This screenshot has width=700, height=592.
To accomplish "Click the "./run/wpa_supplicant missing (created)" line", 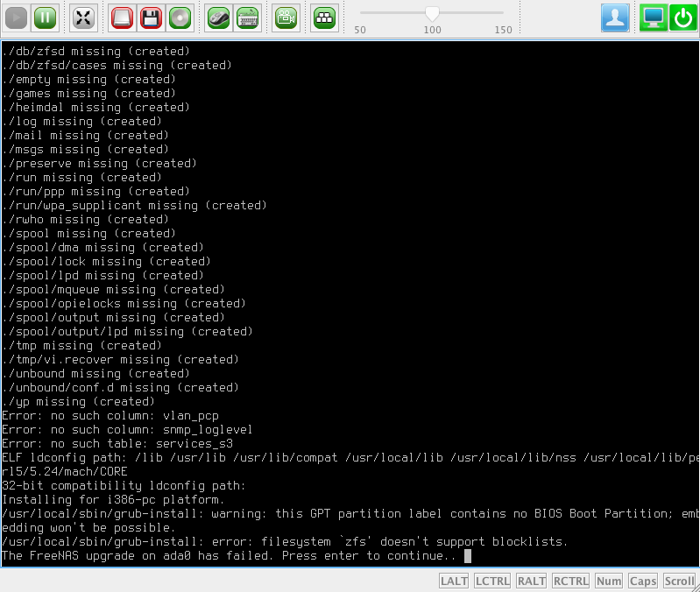I will point(134,206).
